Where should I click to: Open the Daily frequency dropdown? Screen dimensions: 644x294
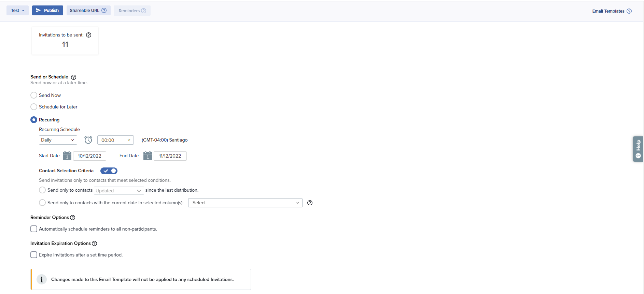pos(58,140)
